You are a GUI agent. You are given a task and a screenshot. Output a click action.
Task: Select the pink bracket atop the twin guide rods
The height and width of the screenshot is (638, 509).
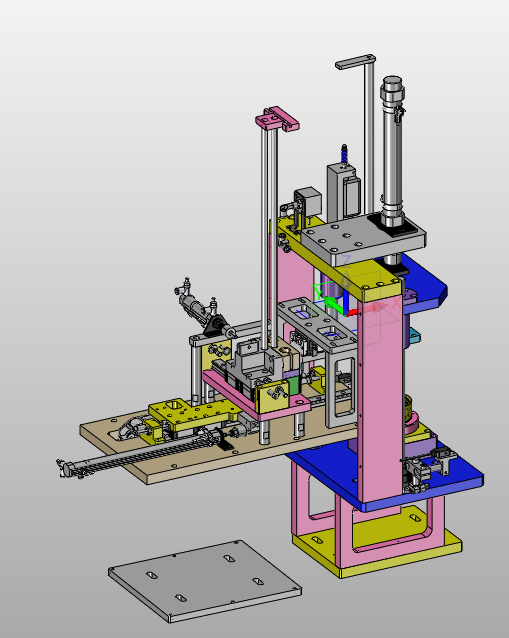(277, 119)
